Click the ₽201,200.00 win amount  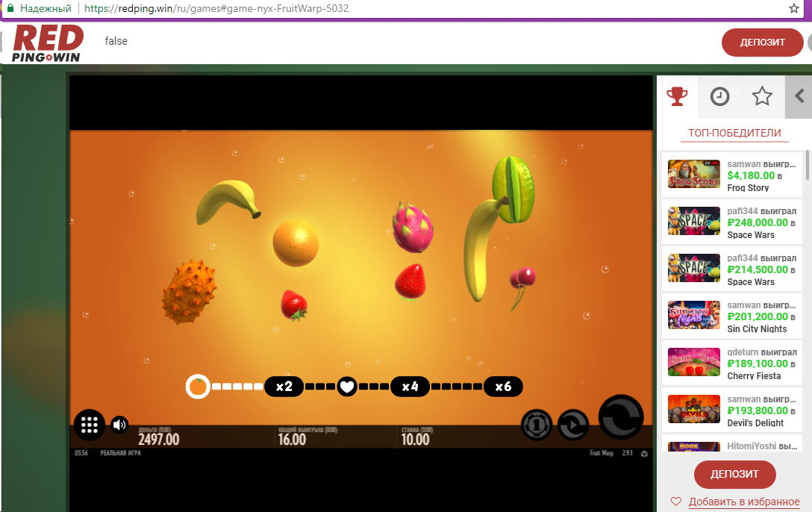point(757,317)
